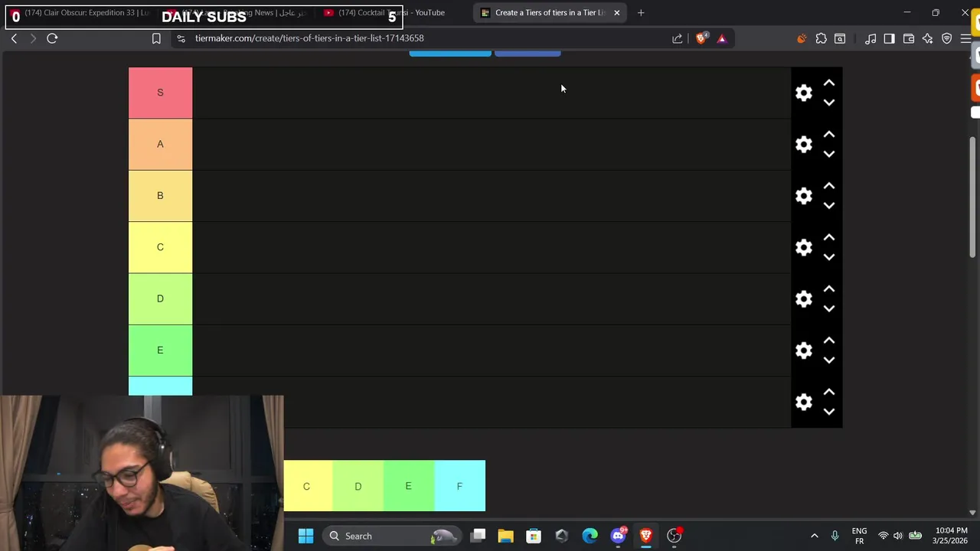Move the B tier row up
This screenshot has width=980, height=551.
pos(829,186)
